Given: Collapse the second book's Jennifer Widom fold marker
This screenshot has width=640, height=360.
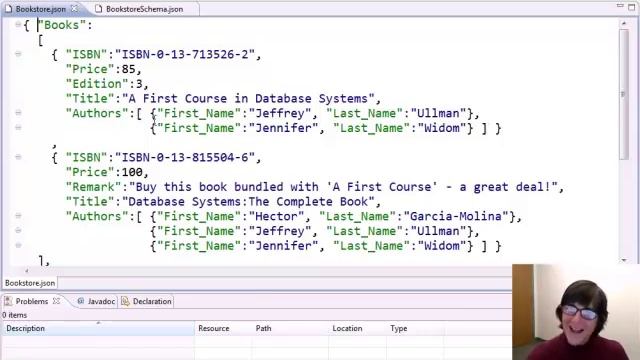Looking at the screenshot, I should (x=18, y=245).
